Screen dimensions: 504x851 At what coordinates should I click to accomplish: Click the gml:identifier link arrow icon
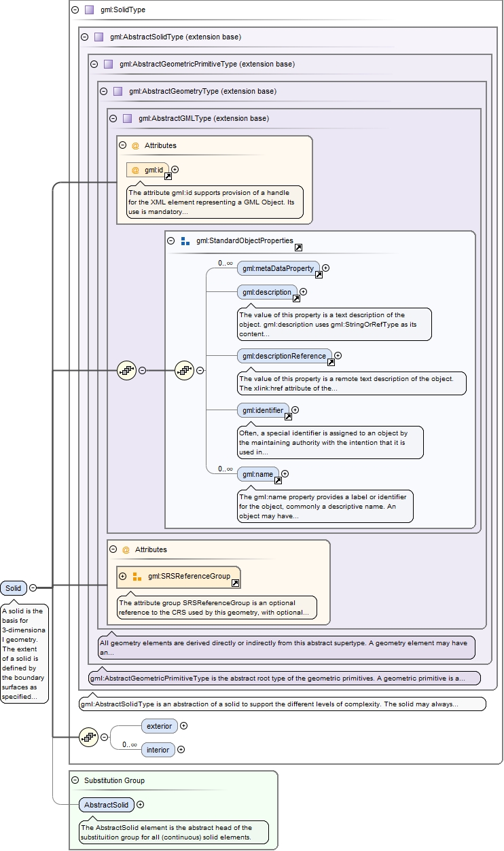point(288,416)
